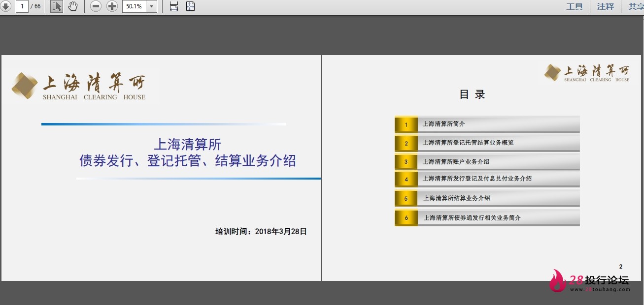The height and width of the screenshot is (305, 644).
Task: Click the title line 上海清算所 on the cover slide
Action: (188, 144)
